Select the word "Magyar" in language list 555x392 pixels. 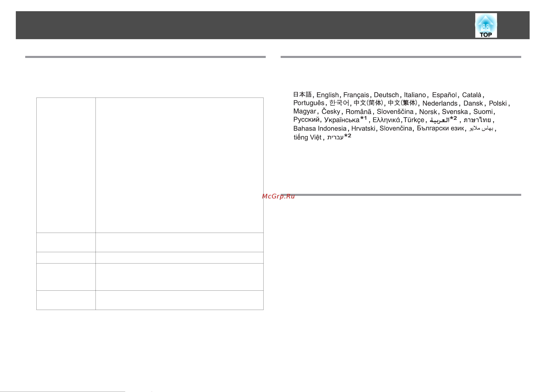[305, 112]
